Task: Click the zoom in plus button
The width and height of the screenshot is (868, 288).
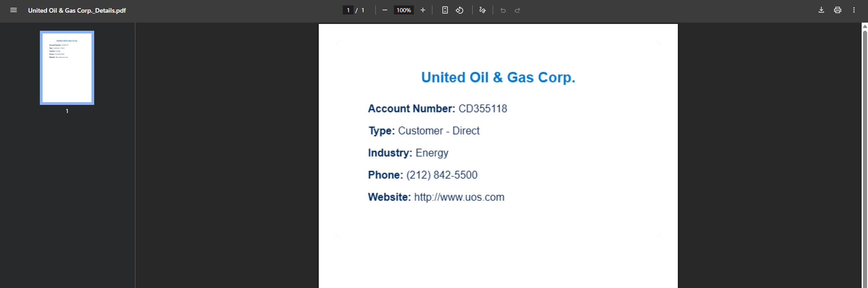Action: [423, 10]
